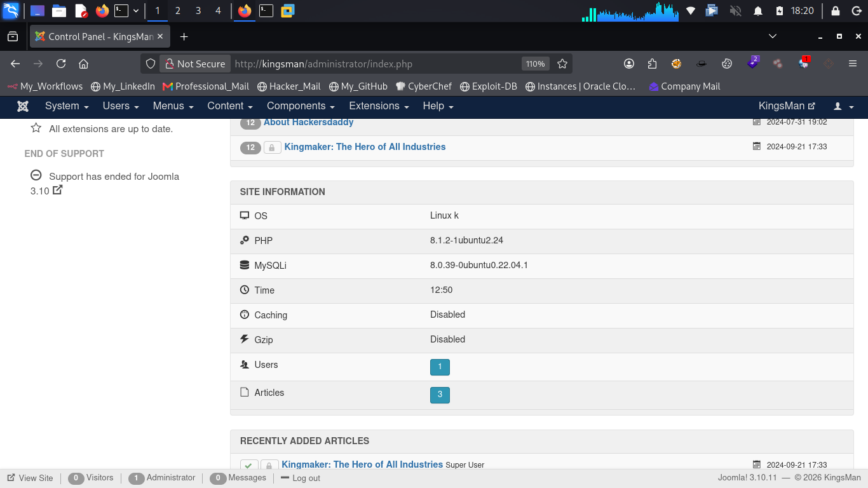868x488 pixels.
Task: Click the muted volume icon in tray
Action: click(x=735, y=11)
